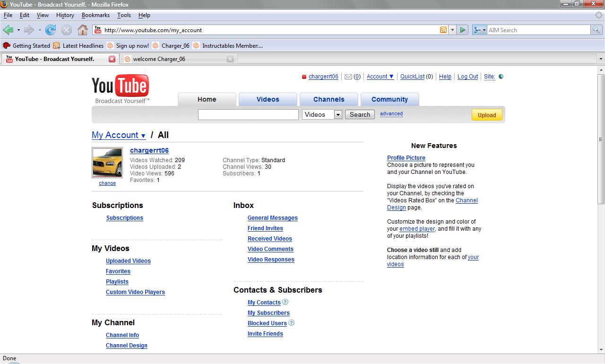Select the Home navigation tab
Viewport: 605px width, 364px height.
point(207,99)
